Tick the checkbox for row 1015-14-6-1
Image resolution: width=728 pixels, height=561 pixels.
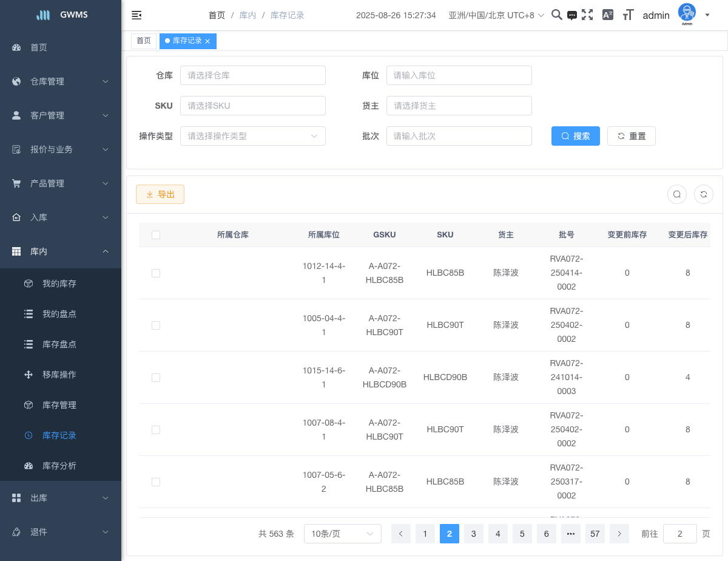pos(156,378)
